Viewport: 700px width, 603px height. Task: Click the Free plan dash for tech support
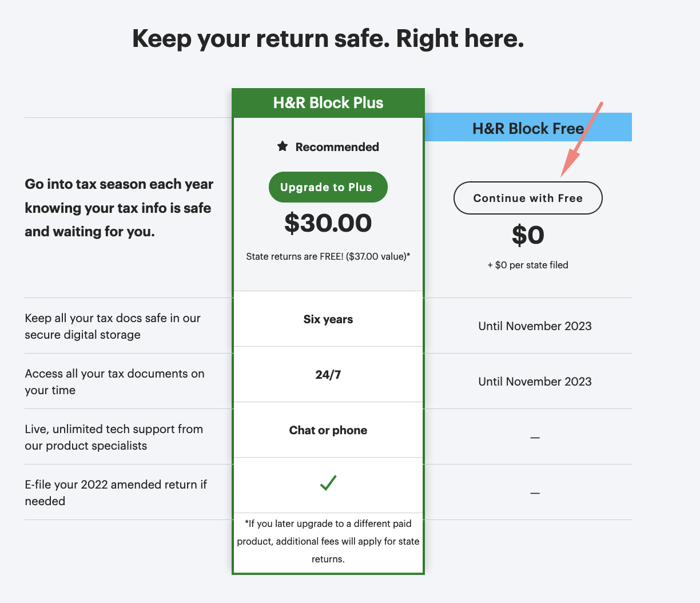click(x=535, y=438)
